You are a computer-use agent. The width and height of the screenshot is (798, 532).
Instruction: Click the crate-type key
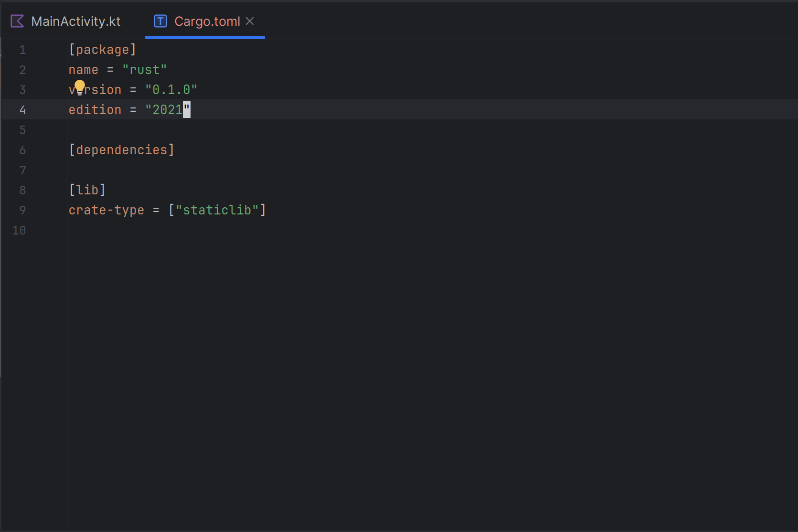point(106,210)
